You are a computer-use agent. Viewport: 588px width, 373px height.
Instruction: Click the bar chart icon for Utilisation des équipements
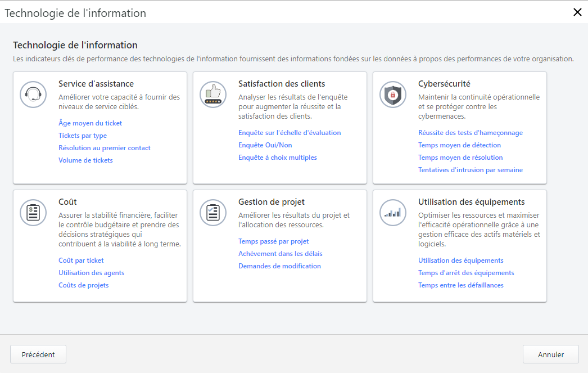coord(392,213)
